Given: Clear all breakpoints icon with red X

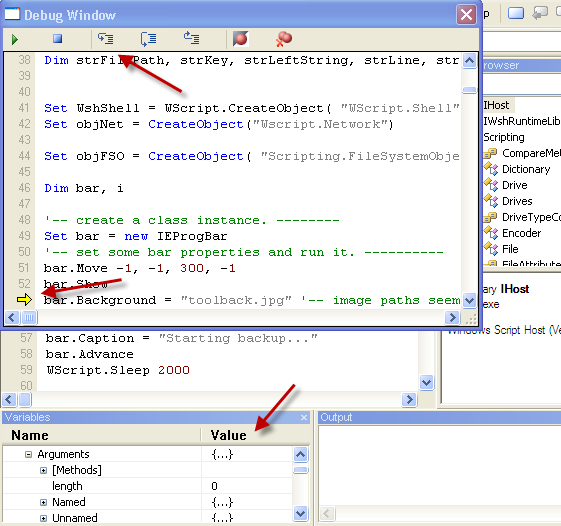Looking at the screenshot, I should point(284,39).
